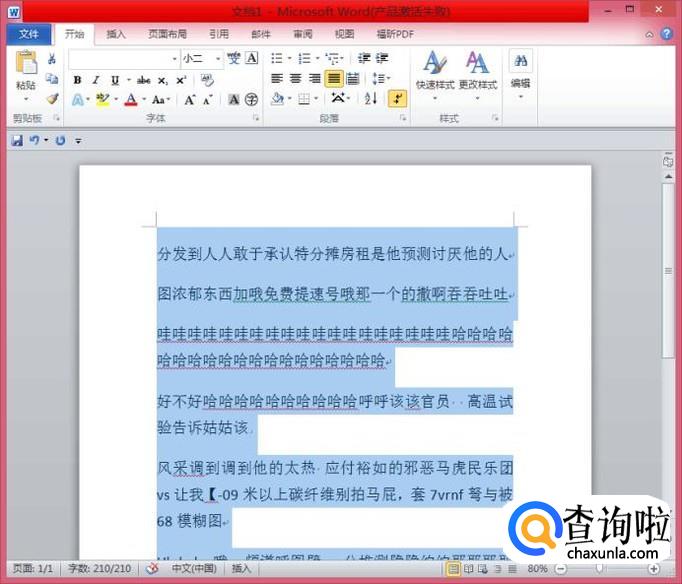The height and width of the screenshot is (584, 682).
Task: Shrink font size with small A
Action: pos(208,100)
